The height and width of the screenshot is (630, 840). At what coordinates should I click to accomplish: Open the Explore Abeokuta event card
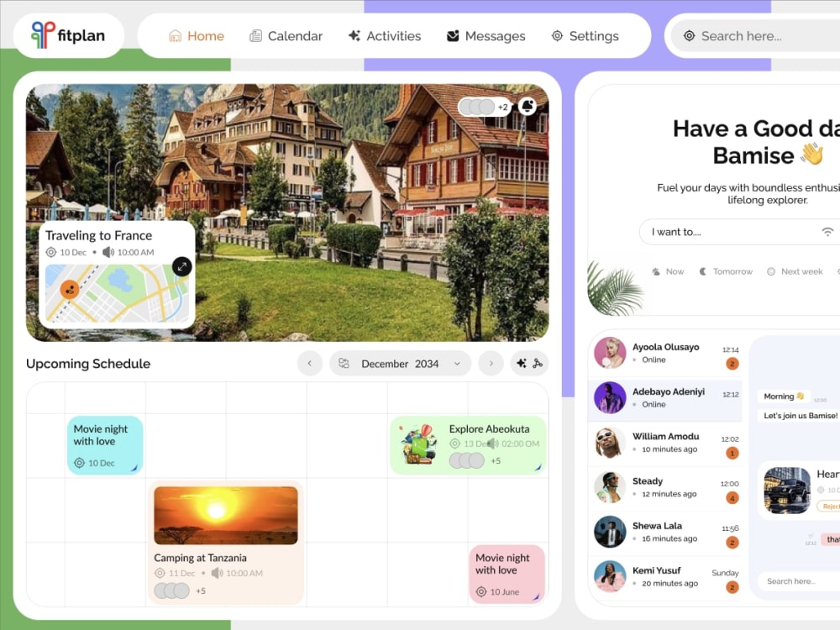(x=468, y=445)
